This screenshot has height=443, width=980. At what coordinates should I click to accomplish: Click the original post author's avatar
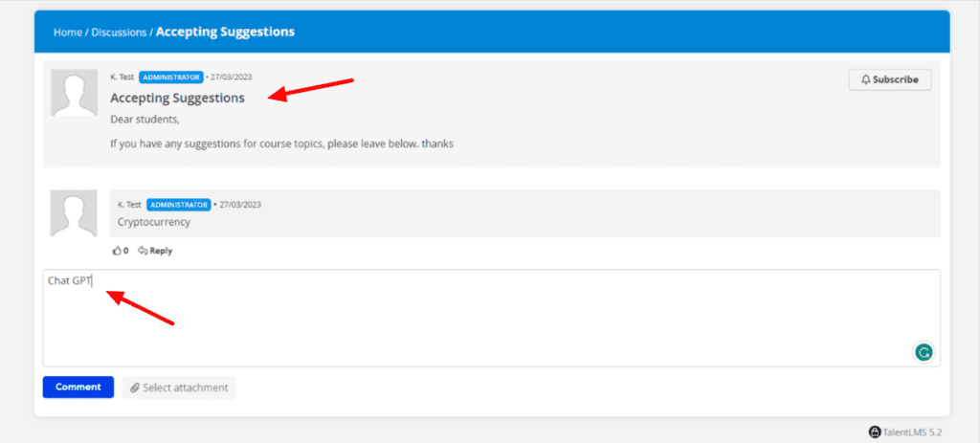[75, 92]
